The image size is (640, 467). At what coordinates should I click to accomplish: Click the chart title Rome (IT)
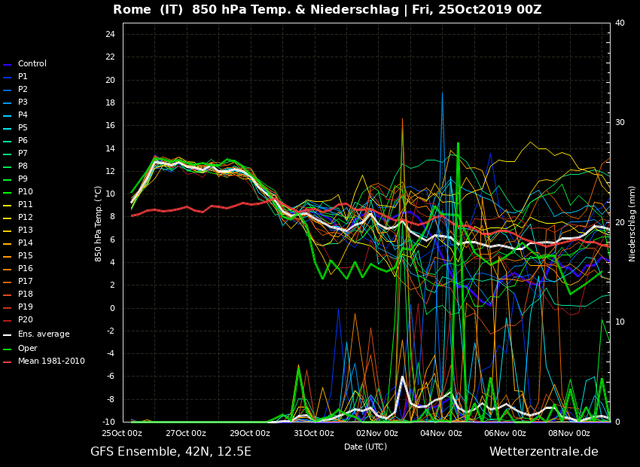click(x=148, y=9)
